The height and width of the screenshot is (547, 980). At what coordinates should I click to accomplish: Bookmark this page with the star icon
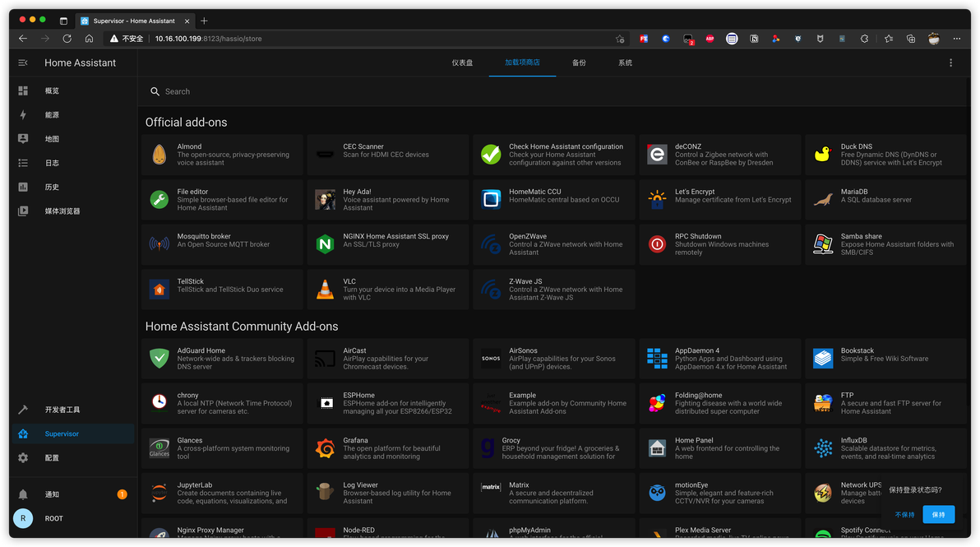(x=620, y=39)
